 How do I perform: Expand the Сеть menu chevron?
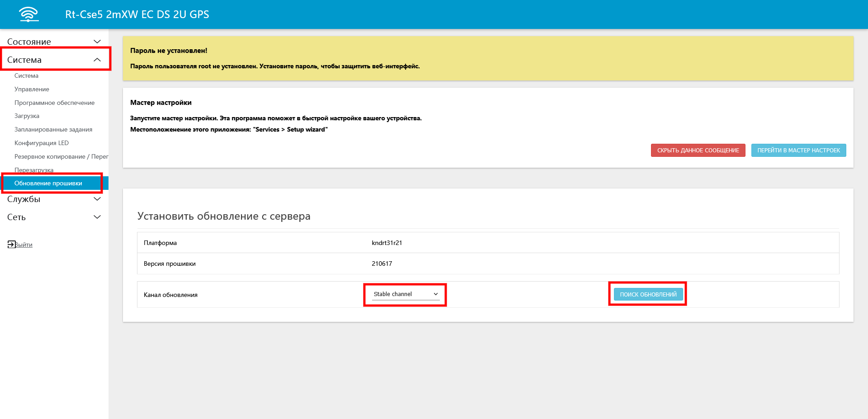click(97, 217)
